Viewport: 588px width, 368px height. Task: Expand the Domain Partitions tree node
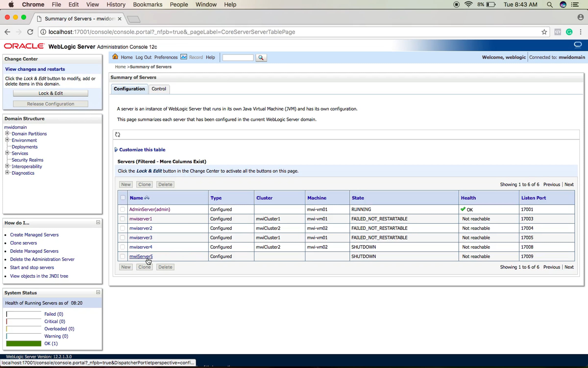pos(7,133)
